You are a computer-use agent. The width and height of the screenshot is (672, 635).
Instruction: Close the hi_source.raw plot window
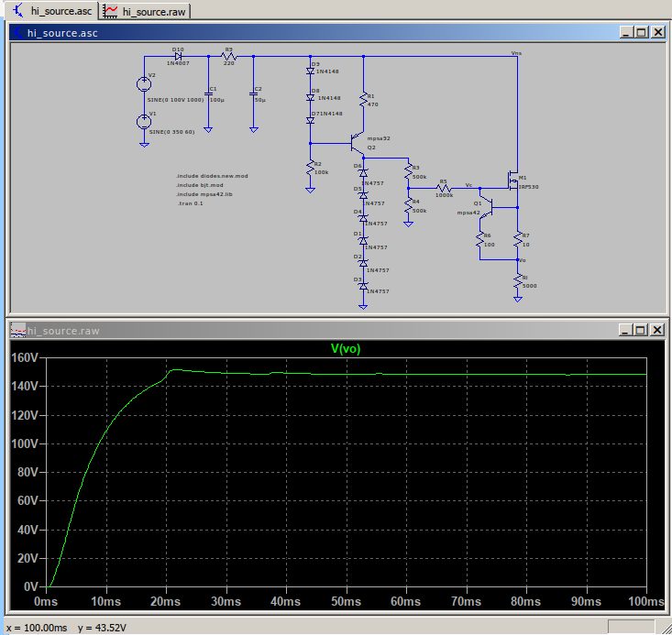[x=657, y=330]
